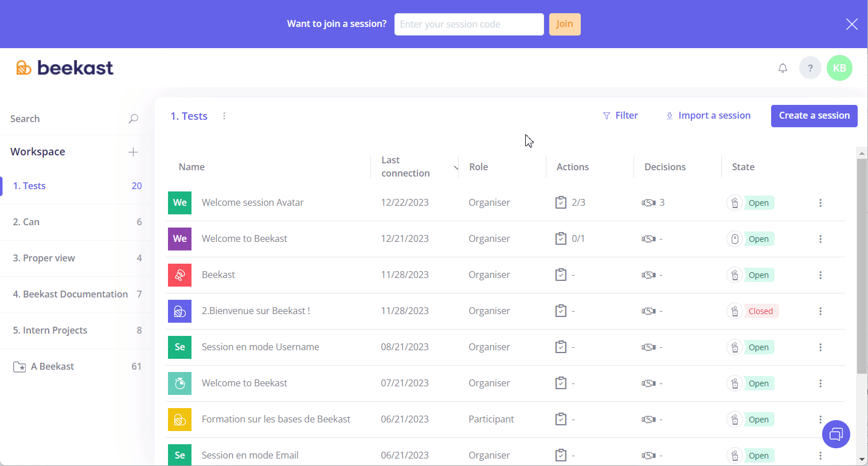Screen dimensions: 868x466
Task: Click Import a session link
Action: point(709,115)
